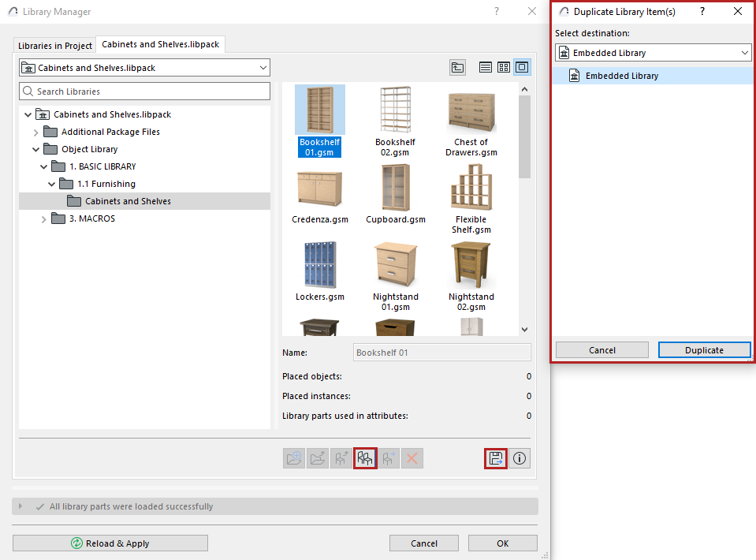Select the Chest of Drawers.gsm thumbnail
The image size is (756, 560).
471,110
